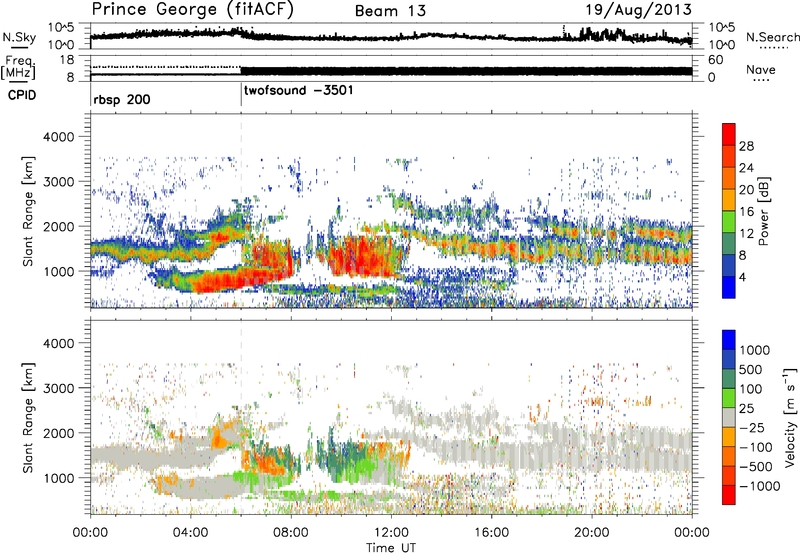
Task: Click the '20:00' time axis label
Action: pos(592,533)
